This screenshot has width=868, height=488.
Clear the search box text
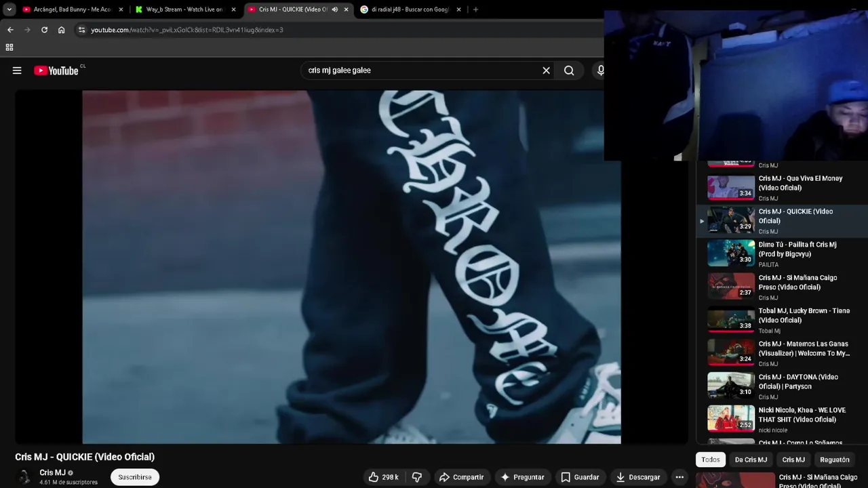pyautogui.click(x=546, y=70)
